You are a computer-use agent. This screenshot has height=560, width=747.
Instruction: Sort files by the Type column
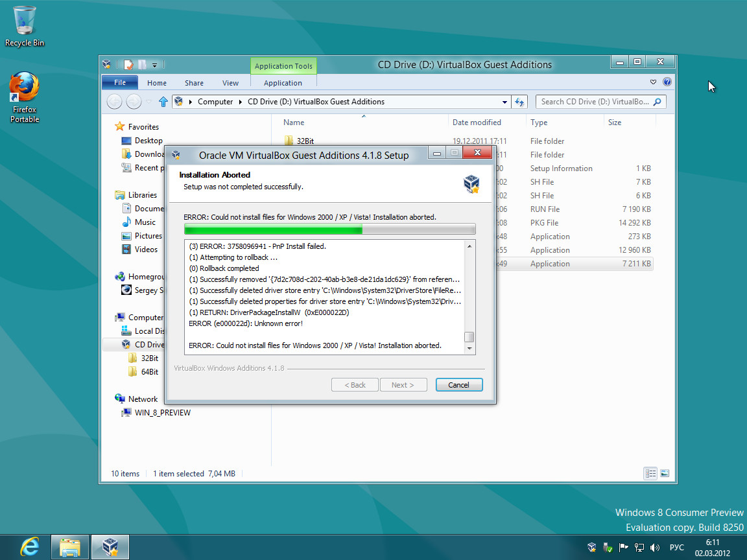point(539,122)
